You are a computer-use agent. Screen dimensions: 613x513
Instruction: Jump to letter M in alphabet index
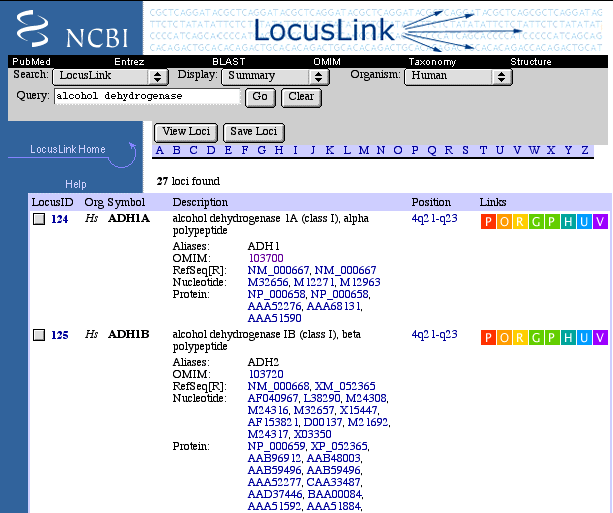click(364, 150)
